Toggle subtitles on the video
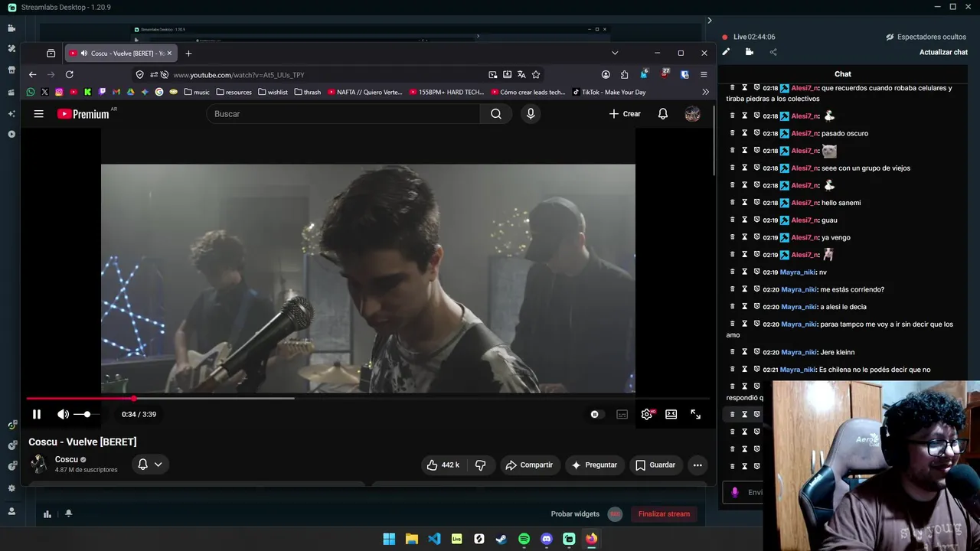The width and height of the screenshot is (980, 551). tap(622, 414)
